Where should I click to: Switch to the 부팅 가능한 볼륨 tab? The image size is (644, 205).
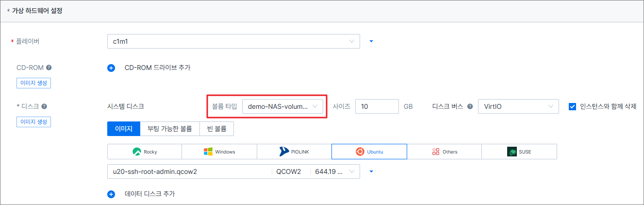[170, 129]
